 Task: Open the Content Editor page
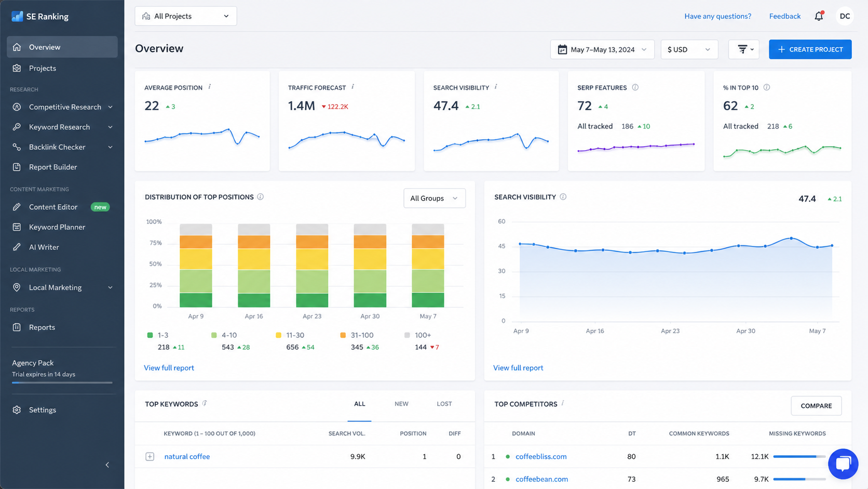coord(53,207)
